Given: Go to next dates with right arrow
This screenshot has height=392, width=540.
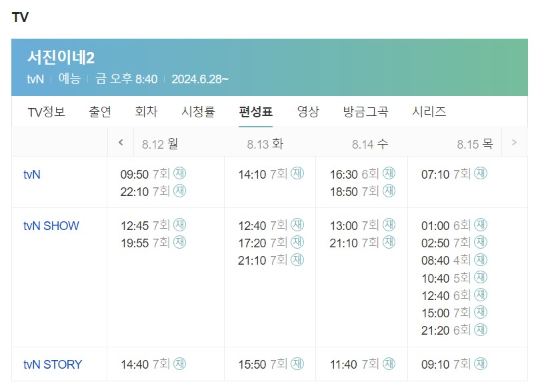Looking at the screenshot, I should [x=514, y=142].
